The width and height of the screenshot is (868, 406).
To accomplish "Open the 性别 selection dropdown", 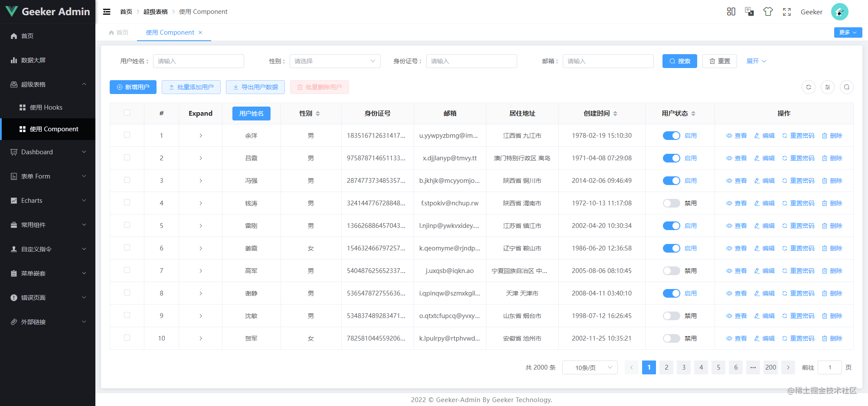I will (335, 61).
